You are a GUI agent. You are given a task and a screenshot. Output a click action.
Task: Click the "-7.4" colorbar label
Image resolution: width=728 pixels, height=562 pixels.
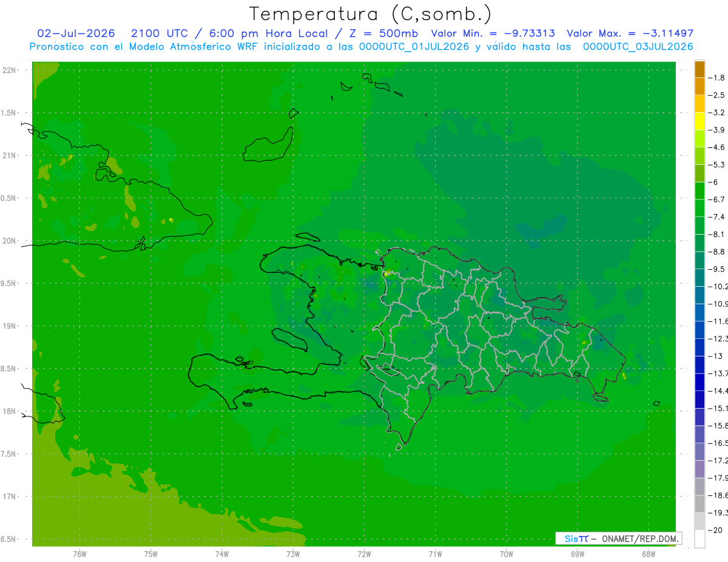[x=716, y=217]
